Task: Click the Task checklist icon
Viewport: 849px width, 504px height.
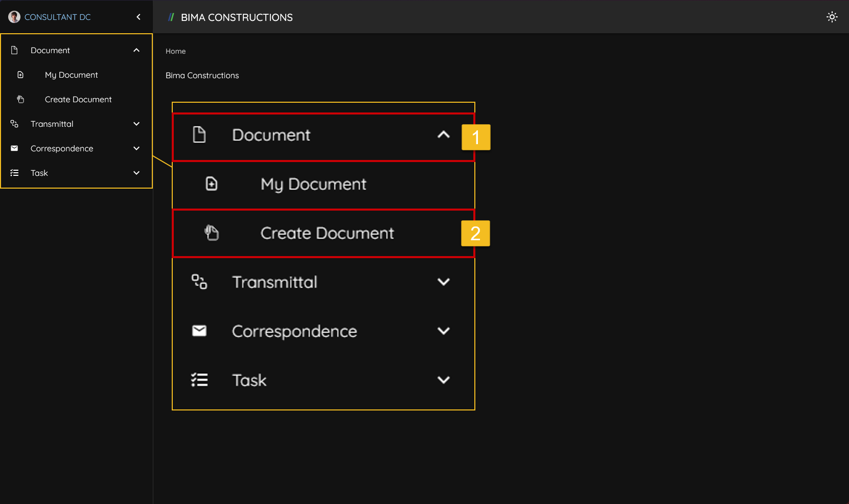Action: click(14, 173)
